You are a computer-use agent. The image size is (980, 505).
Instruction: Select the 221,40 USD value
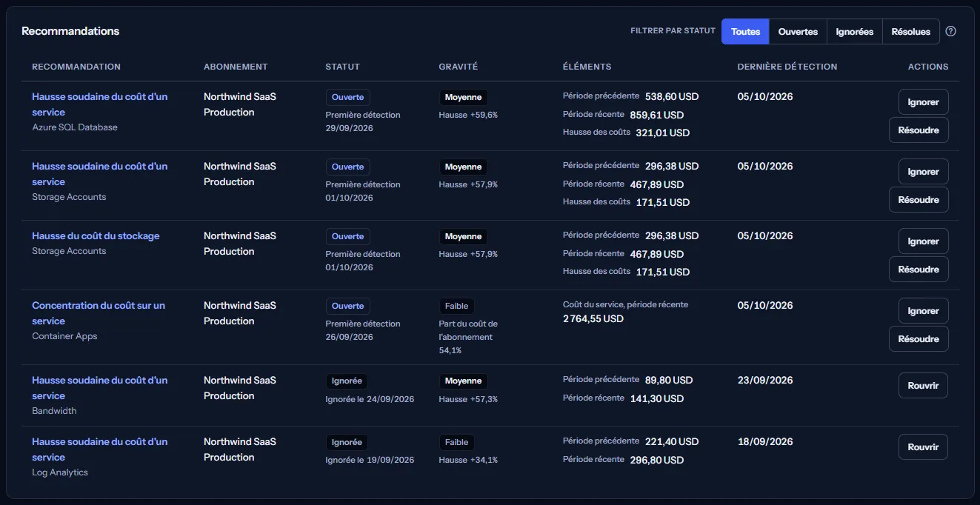tap(672, 442)
